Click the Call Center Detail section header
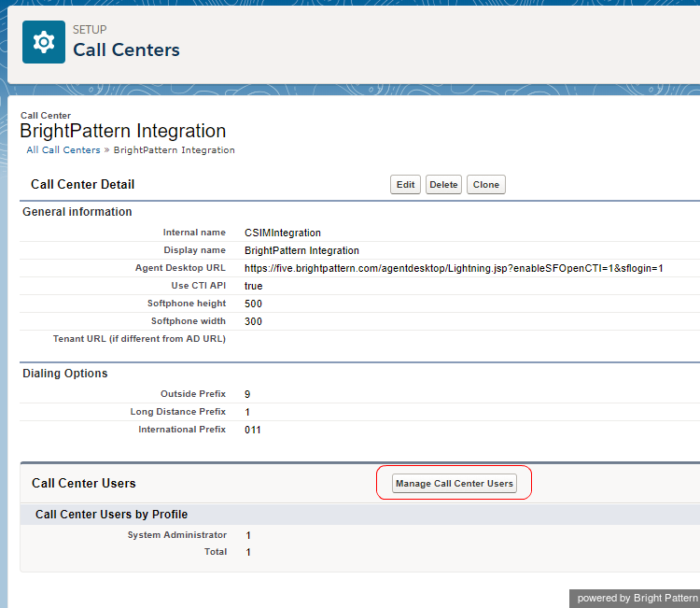This screenshot has height=608, width=700. point(82,185)
